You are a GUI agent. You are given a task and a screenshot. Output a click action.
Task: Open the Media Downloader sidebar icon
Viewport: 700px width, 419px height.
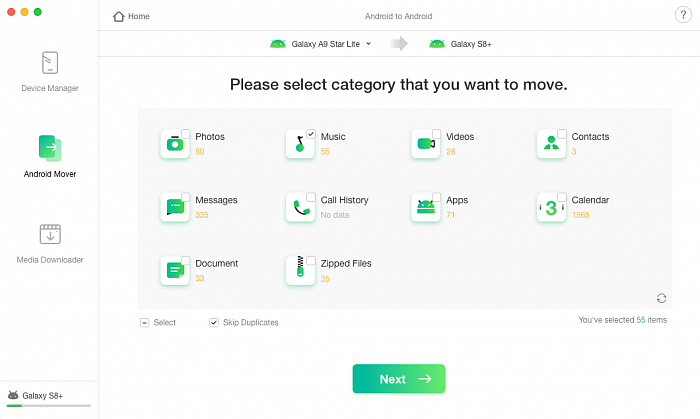50,234
